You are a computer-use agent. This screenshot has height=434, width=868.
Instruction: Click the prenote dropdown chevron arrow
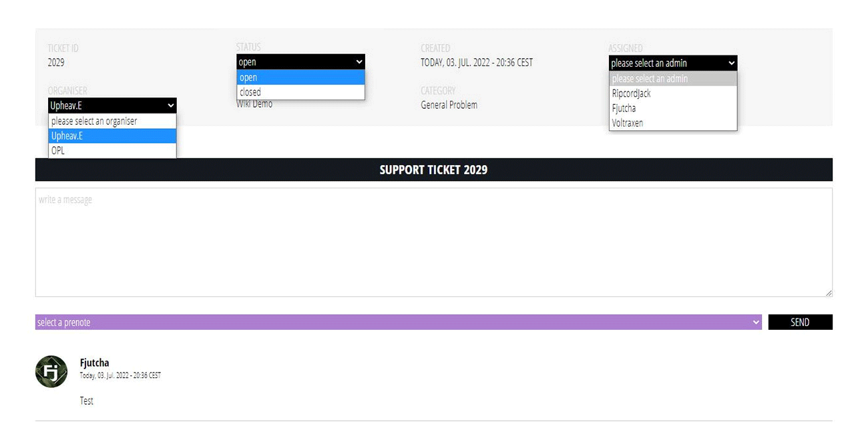point(756,322)
